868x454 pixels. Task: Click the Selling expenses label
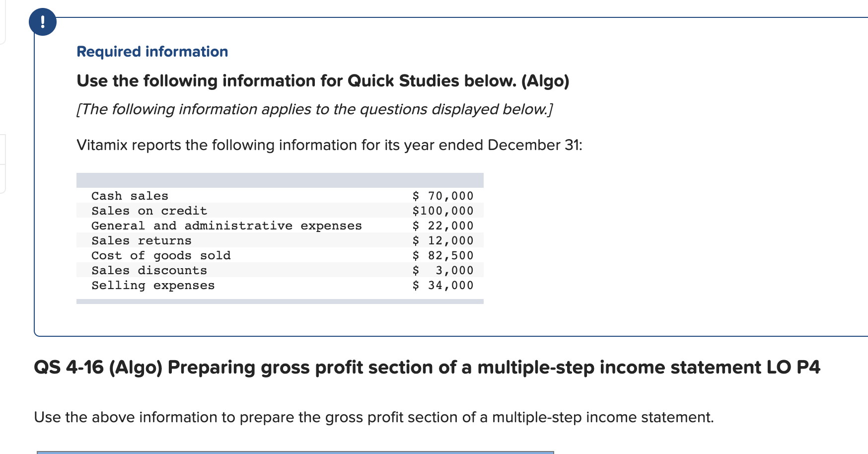153,285
